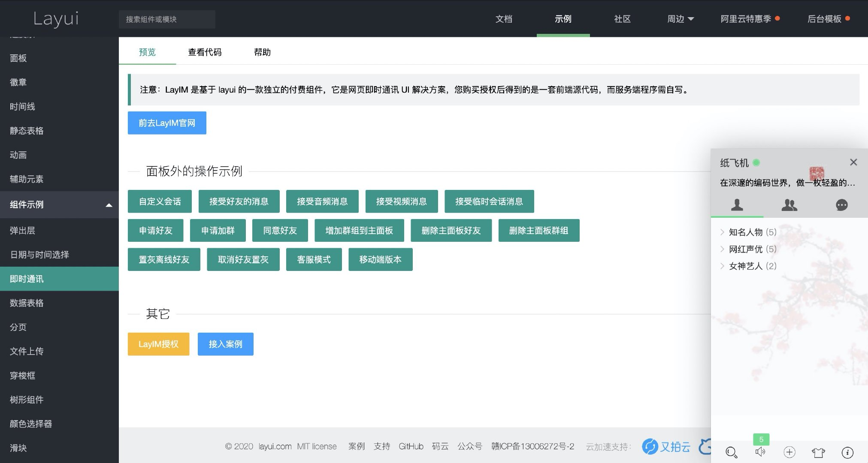Viewport: 868px width, 463px height.
Task: Click the 接受视频消息 button
Action: pos(402,201)
